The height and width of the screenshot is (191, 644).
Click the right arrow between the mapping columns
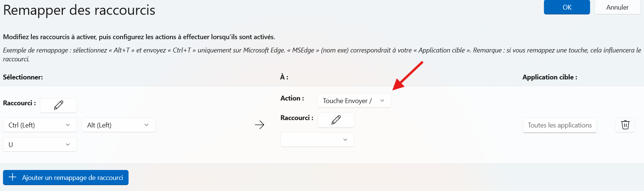point(260,125)
